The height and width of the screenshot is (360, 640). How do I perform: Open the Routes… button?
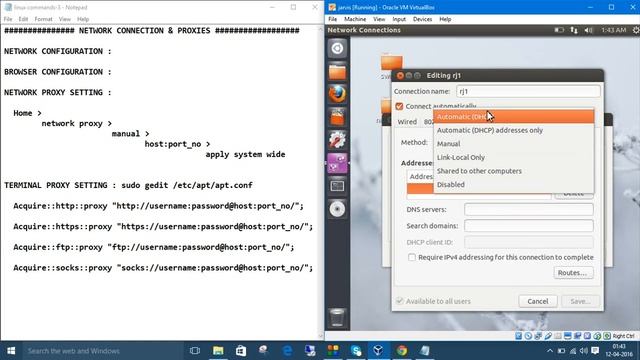(x=573, y=273)
